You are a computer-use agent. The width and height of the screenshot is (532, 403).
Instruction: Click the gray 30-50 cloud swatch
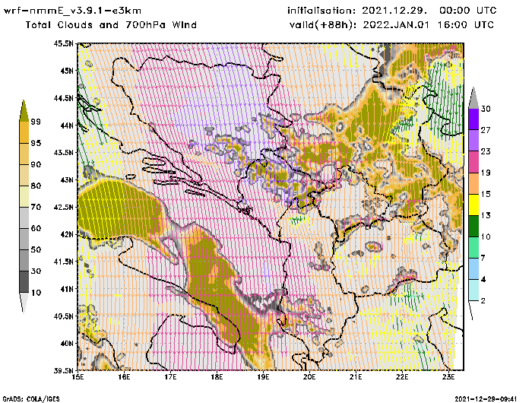pyautogui.click(x=24, y=260)
